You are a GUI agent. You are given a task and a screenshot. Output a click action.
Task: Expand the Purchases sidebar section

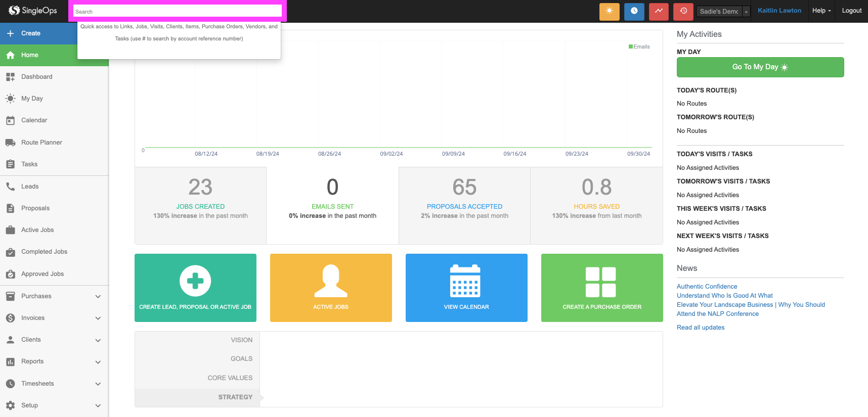(x=54, y=296)
